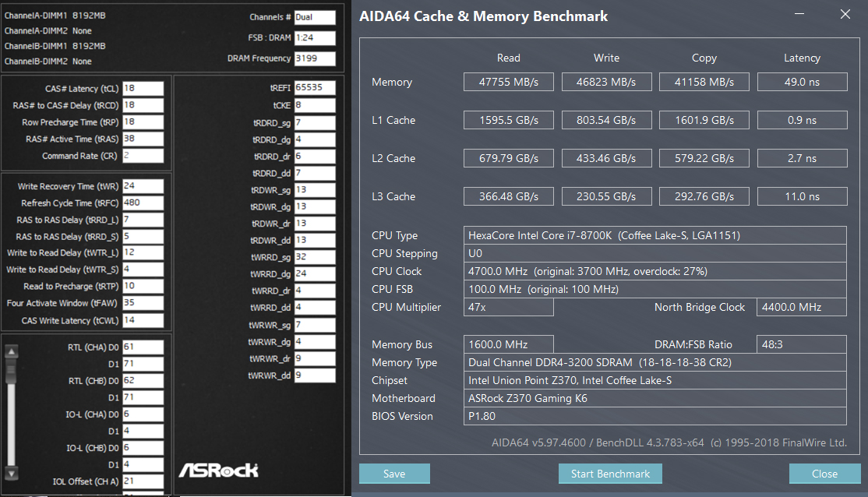Click the L3 Cache Latency value 11.0 ns

[x=802, y=196]
